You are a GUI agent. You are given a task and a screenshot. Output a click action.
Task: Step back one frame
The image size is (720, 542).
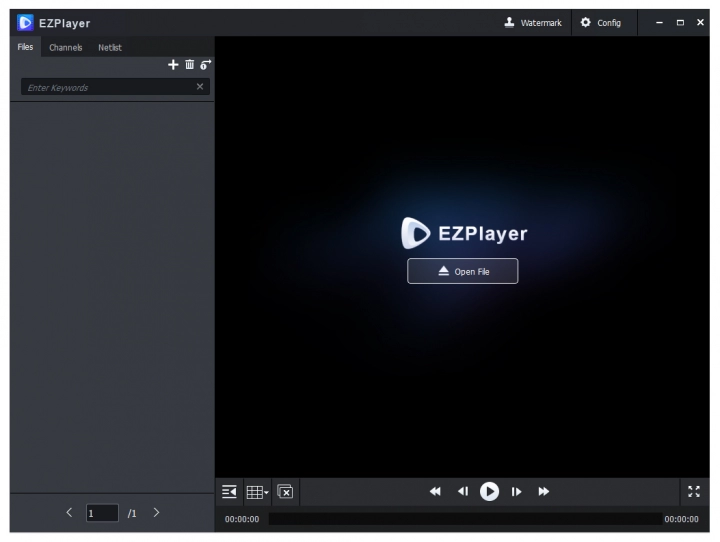point(463,491)
